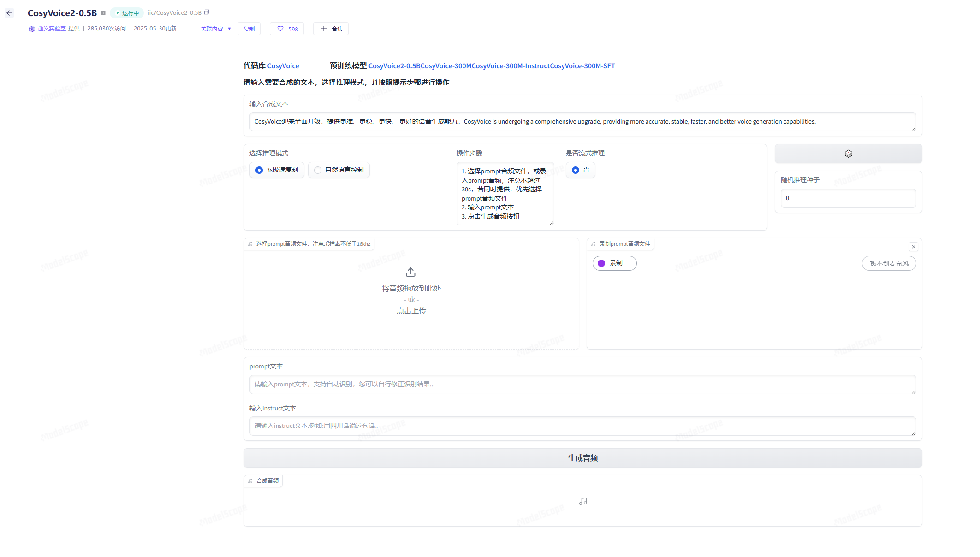The image size is (980, 557).
Task: Click the dice random seed button
Action: click(848, 154)
